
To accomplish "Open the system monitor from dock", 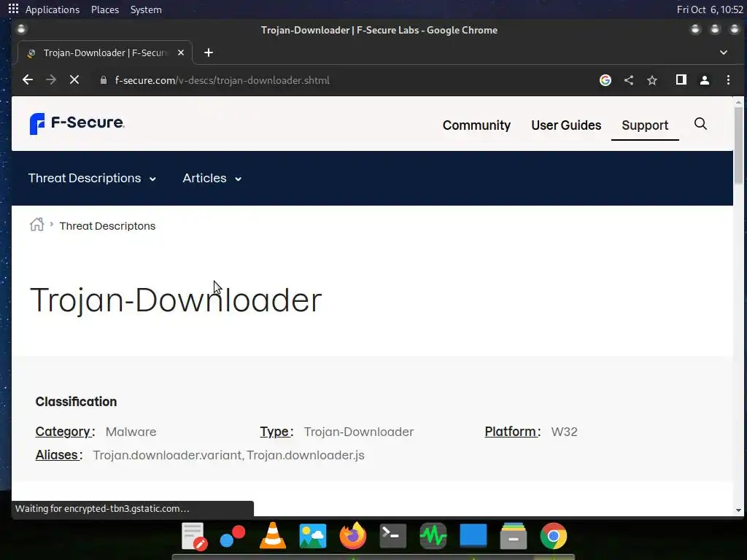I will (433, 536).
